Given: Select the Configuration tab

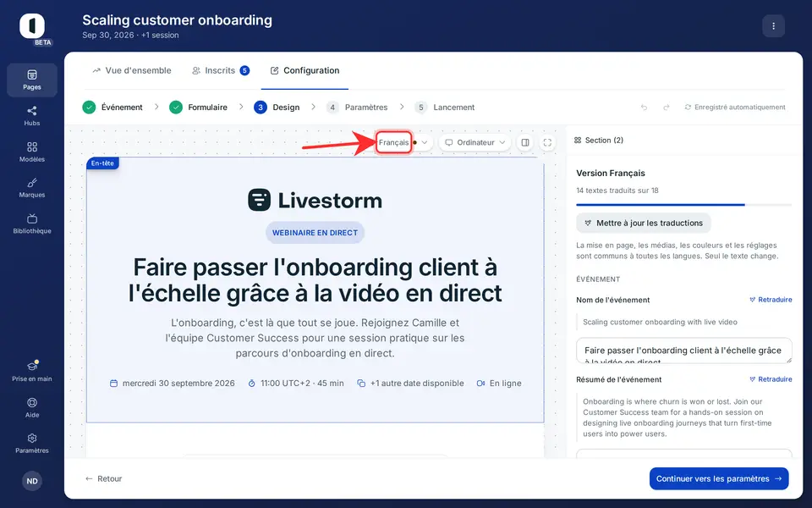Looking at the screenshot, I should coord(304,70).
